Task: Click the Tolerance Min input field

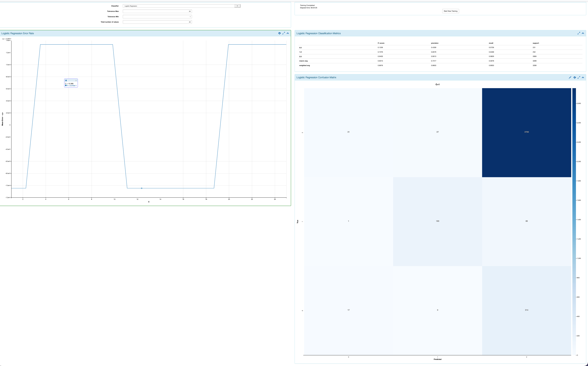Action: point(157,17)
